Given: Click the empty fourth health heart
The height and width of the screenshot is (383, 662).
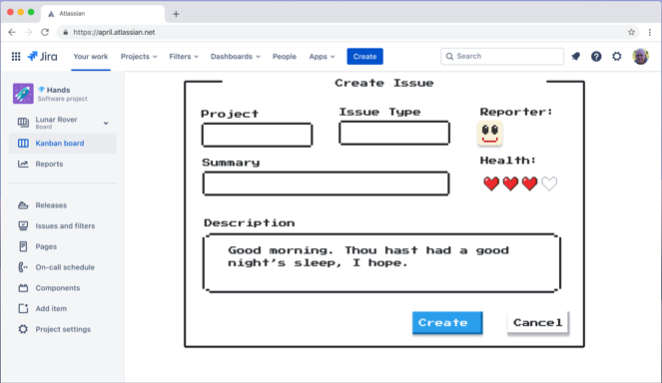Looking at the screenshot, I should 549,184.
